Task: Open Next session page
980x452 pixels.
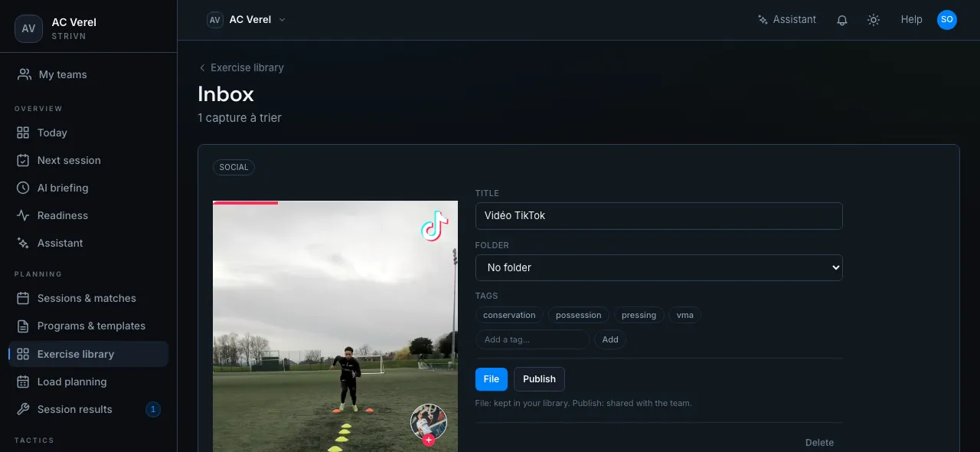Action: pyautogui.click(x=89, y=160)
